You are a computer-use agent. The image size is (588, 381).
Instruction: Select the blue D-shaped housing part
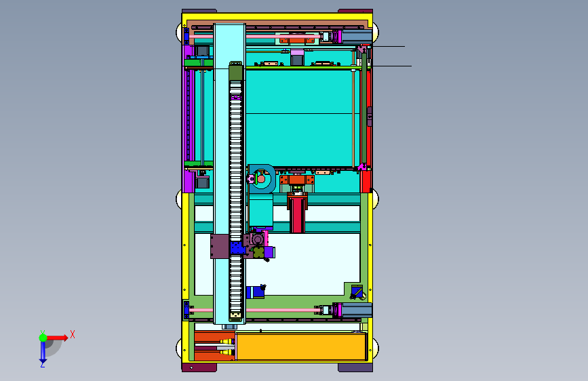(x=262, y=179)
